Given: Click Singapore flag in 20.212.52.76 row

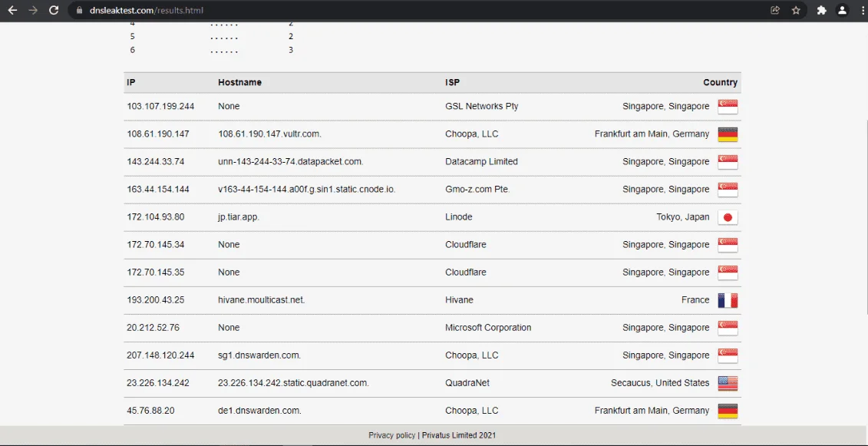Looking at the screenshot, I should [x=728, y=328].
